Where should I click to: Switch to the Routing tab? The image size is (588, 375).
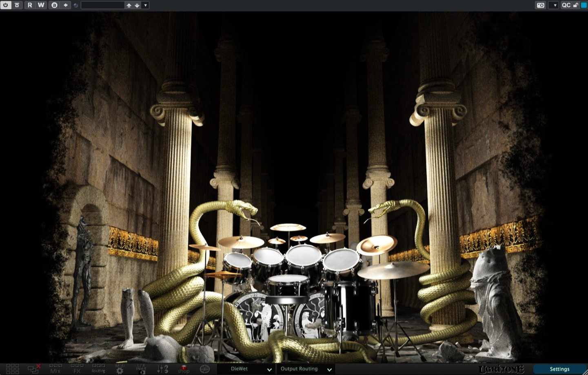(98, 369)
